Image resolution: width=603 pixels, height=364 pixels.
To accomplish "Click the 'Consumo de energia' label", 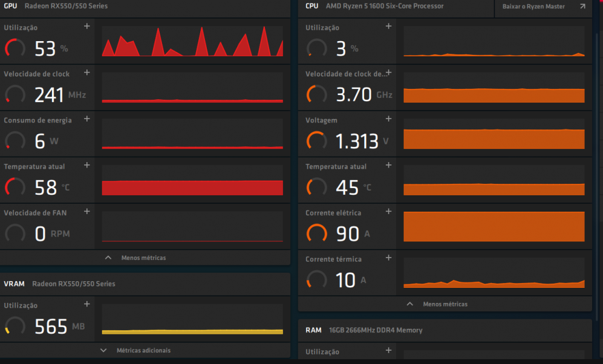I will pos(37,120).
